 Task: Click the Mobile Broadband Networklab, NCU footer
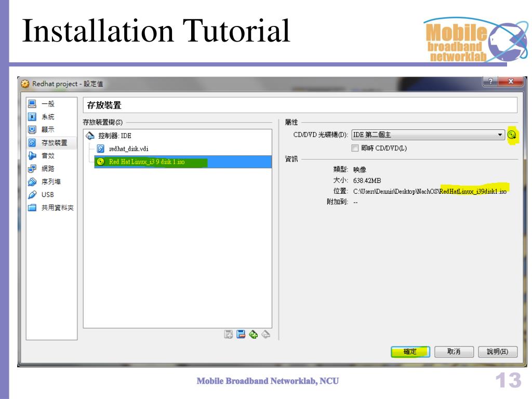[x=268, y=381]
